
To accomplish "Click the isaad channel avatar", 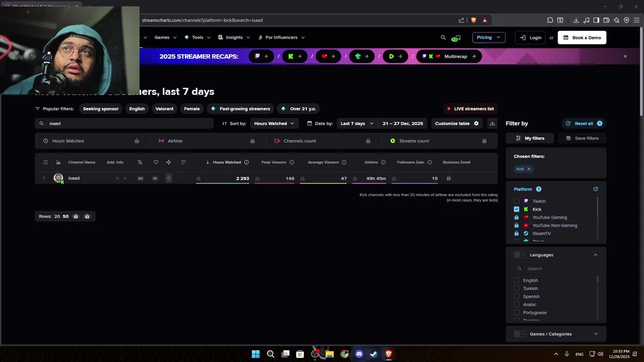I will click(58, 178).
